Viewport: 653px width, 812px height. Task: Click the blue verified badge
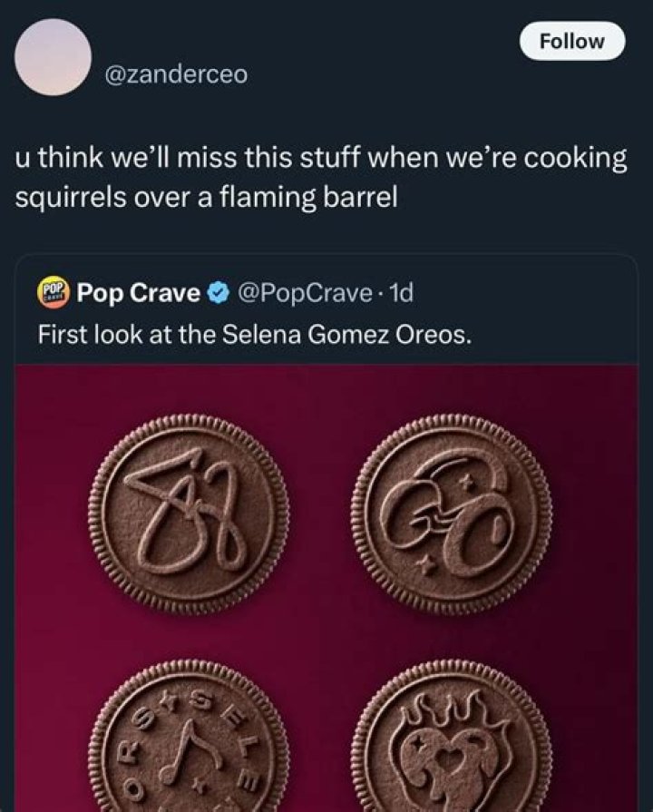tap(219, 293)
